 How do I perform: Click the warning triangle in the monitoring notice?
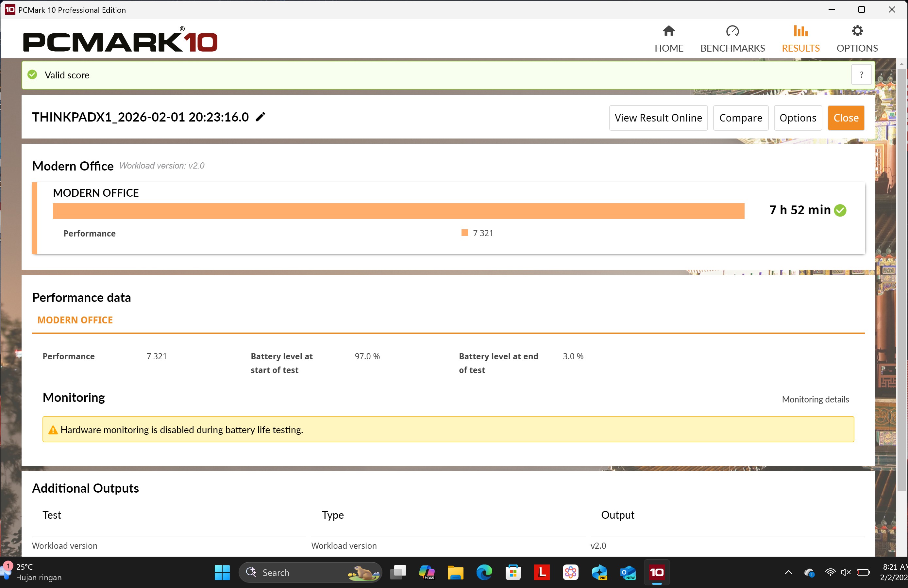(53, 430)
